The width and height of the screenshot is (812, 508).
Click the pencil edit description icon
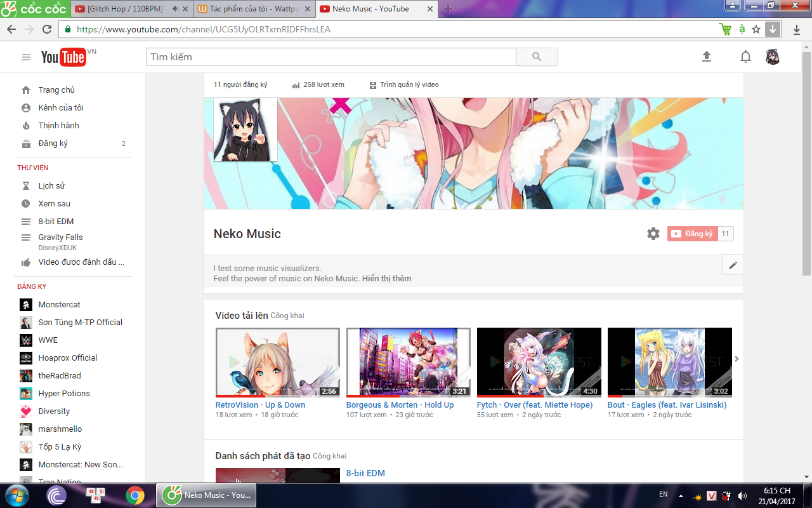(x=733, y=265)
